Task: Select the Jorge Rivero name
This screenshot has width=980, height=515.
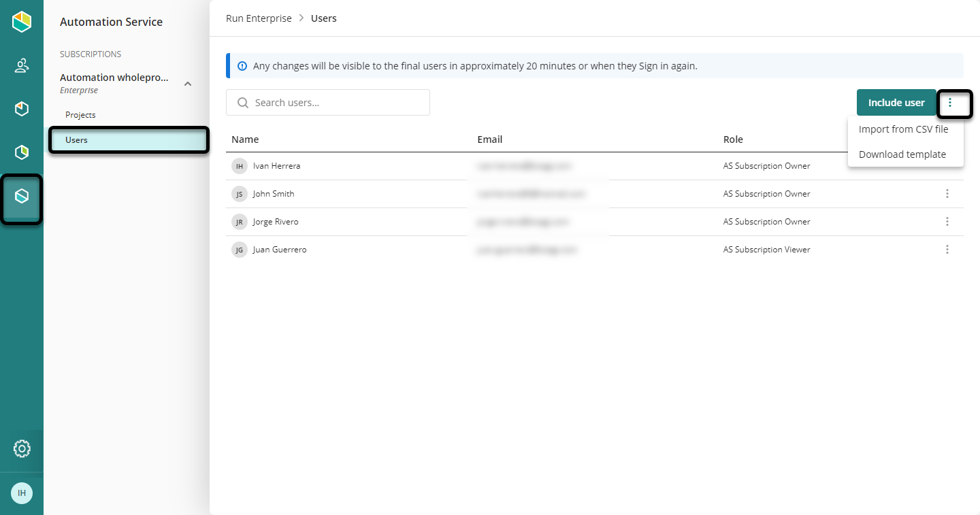Action: 276,222
